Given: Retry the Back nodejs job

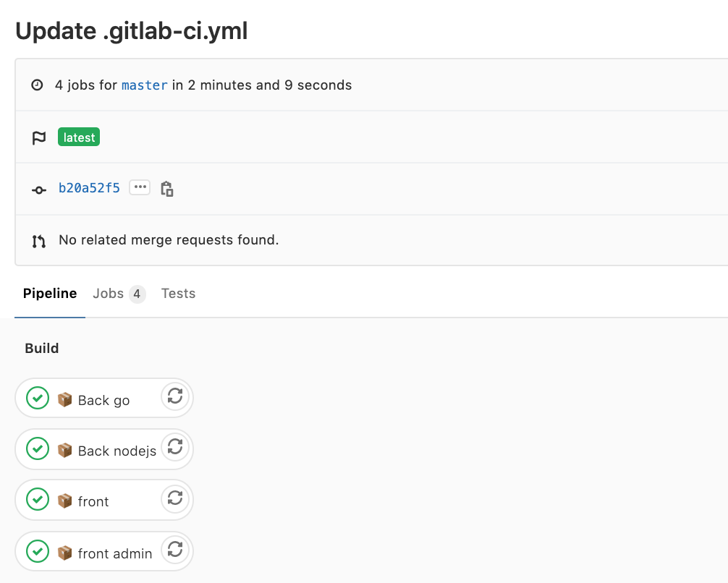Looking at the screenshot, I should click(x=175, y=447).
